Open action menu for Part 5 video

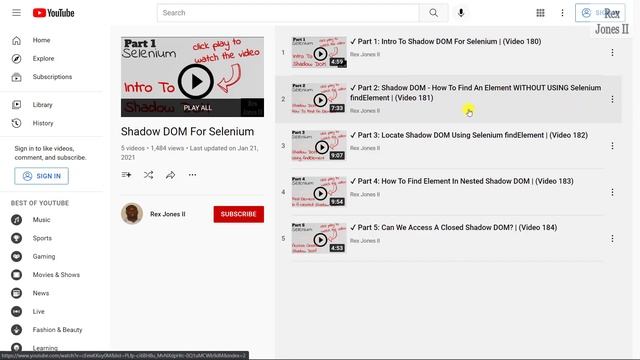[x=612, y=239]
